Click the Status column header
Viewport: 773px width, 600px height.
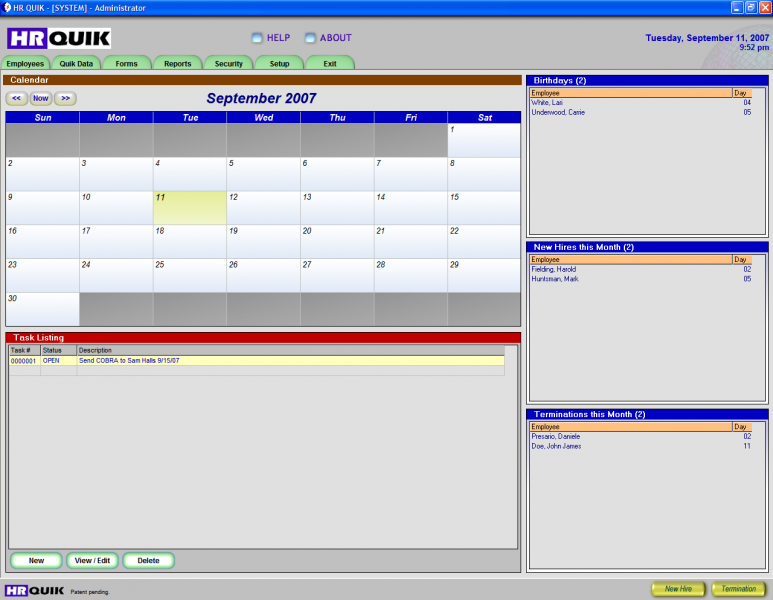tap(59, 351)
